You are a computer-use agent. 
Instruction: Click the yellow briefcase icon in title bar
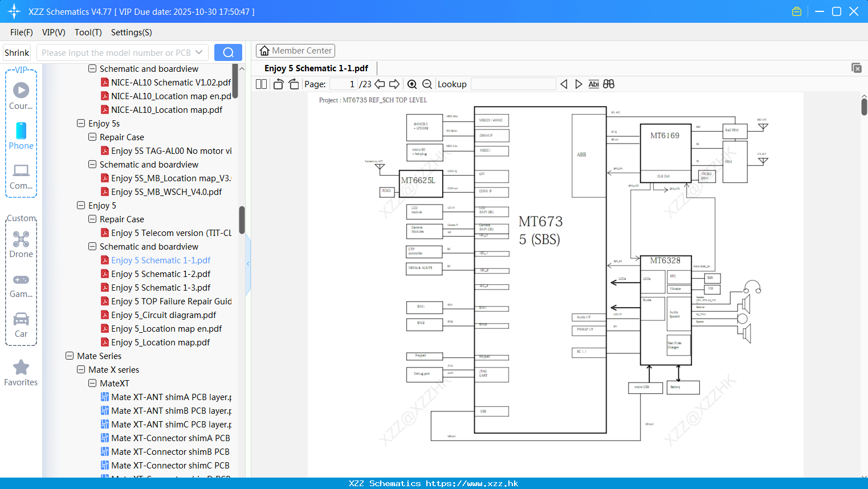click(797, 11)
